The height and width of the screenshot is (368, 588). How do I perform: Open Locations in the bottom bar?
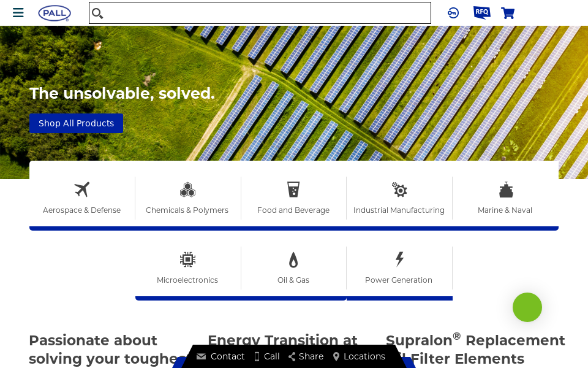click(x=360, y=356)
